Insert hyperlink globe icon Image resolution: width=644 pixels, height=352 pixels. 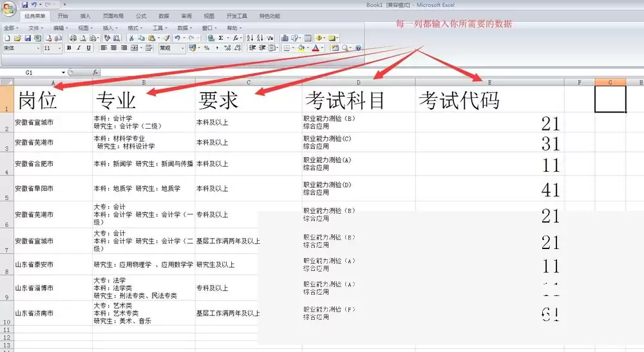click(211, 38)
